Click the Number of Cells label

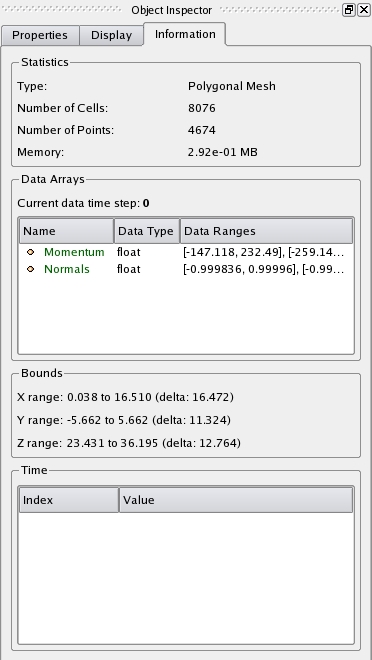(63, 108)
